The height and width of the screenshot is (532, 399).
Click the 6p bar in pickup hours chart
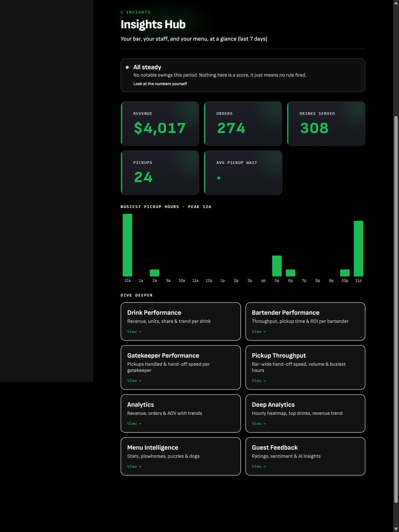click(290, 273)
